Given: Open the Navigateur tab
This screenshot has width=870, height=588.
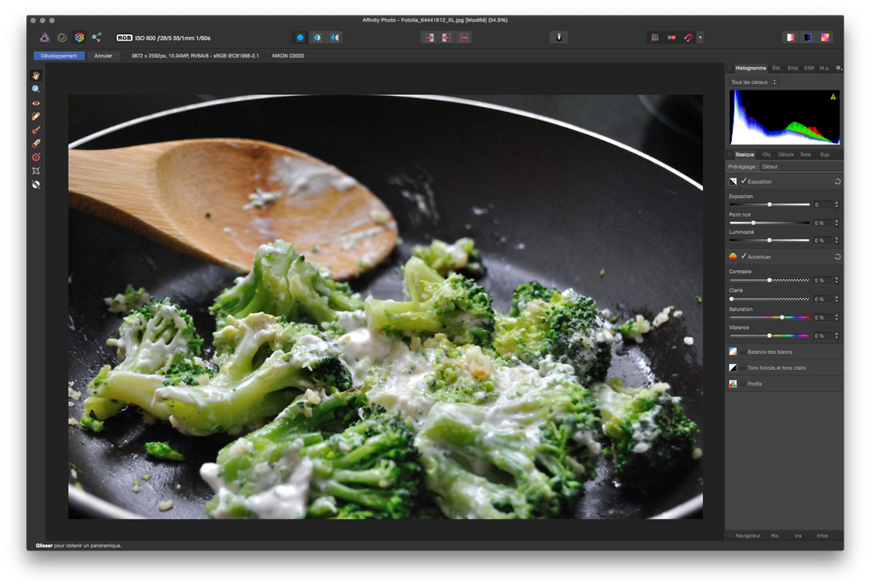Looking at the screenshot, I should [748, 536].
